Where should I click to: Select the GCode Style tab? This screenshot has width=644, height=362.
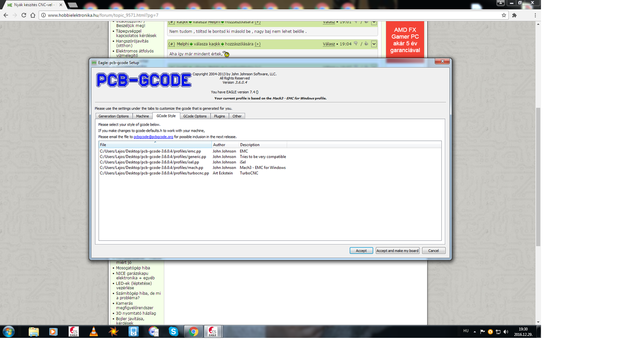[166, 116]
